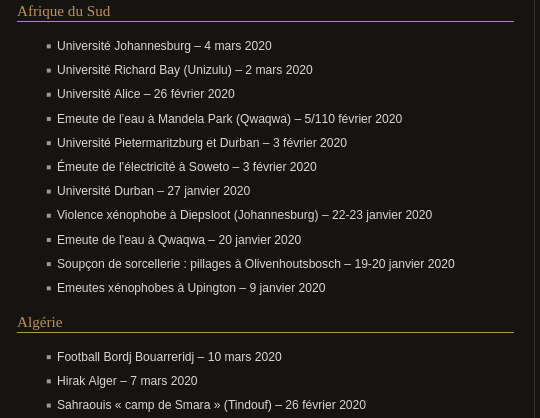Open Violence xénophobe à Diepsloot link
Image resolution: width=540 pixels, height=418 pixels.
tap(245, 215)
